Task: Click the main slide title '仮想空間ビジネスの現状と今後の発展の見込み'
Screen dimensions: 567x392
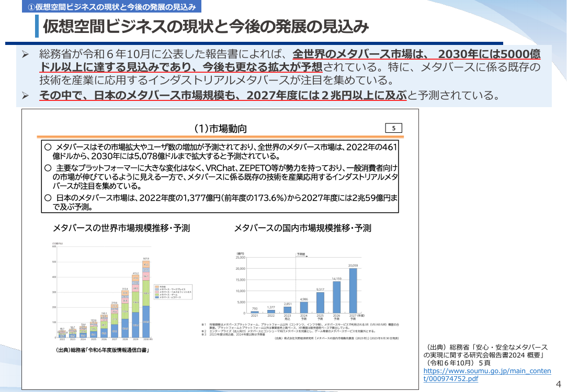Action: pyautogui.click(x=206, y=26)
